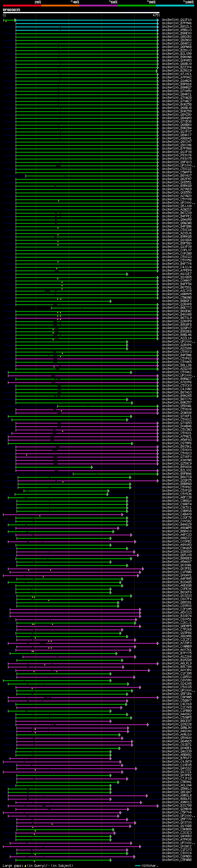197x868 pixels.
Task: Click the query end position 475
Action: click(155, 15)
